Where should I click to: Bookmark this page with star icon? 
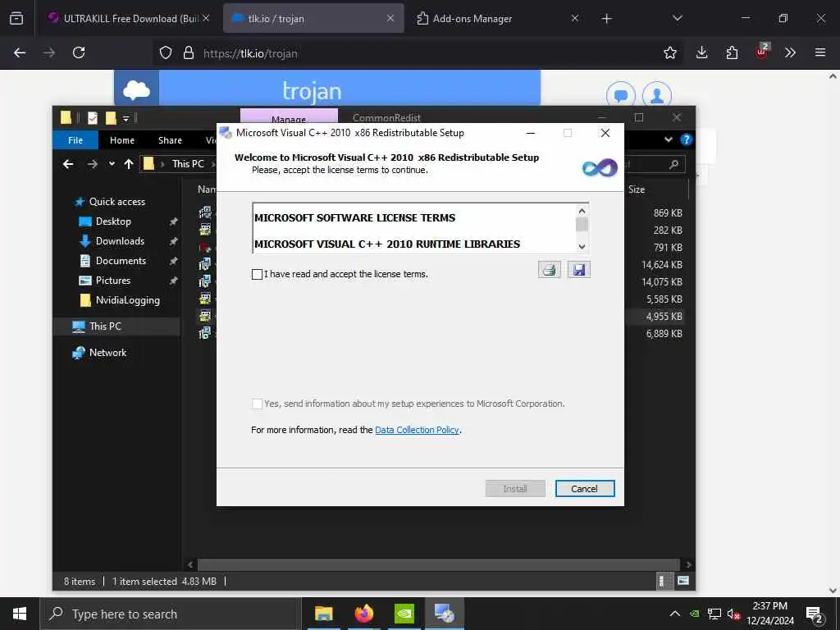click(x=669, y=52)
